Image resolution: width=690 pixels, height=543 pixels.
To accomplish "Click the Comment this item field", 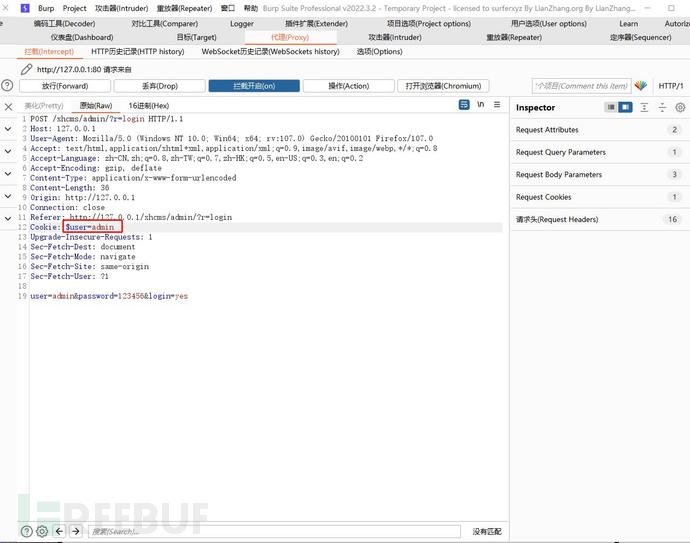I will (581, 86).
